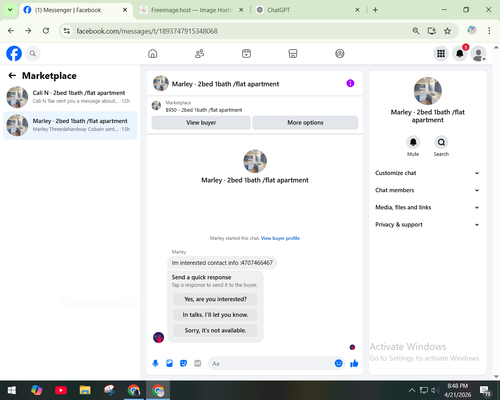
Task: Open Windows Start menu
Action: [x=12, y=390]
